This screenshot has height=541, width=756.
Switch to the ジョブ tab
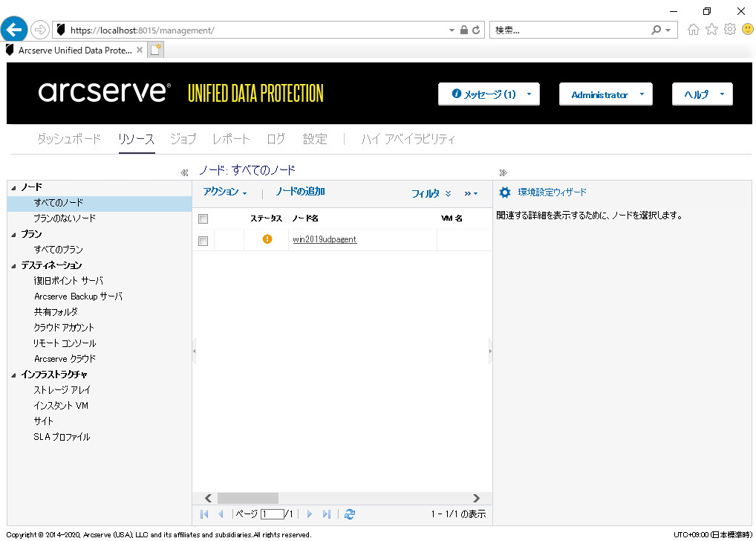(183, 139)
